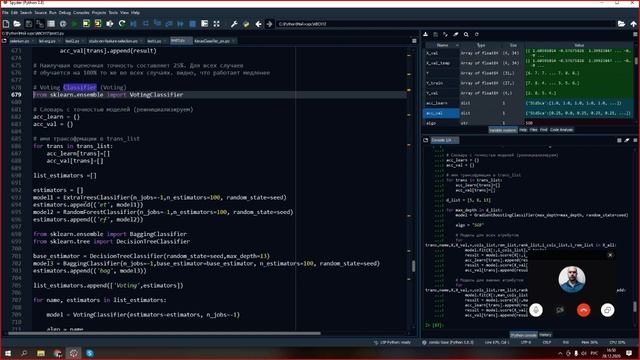The image size is (640, 360).
Task: Step over current line in debugger
Action: (x=146, y=24)
